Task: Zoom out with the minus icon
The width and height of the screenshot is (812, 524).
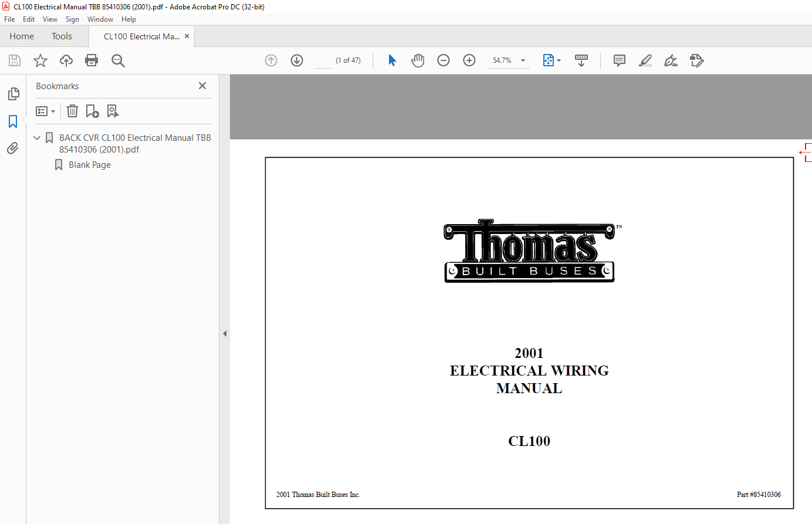Action: pos(444,60)
